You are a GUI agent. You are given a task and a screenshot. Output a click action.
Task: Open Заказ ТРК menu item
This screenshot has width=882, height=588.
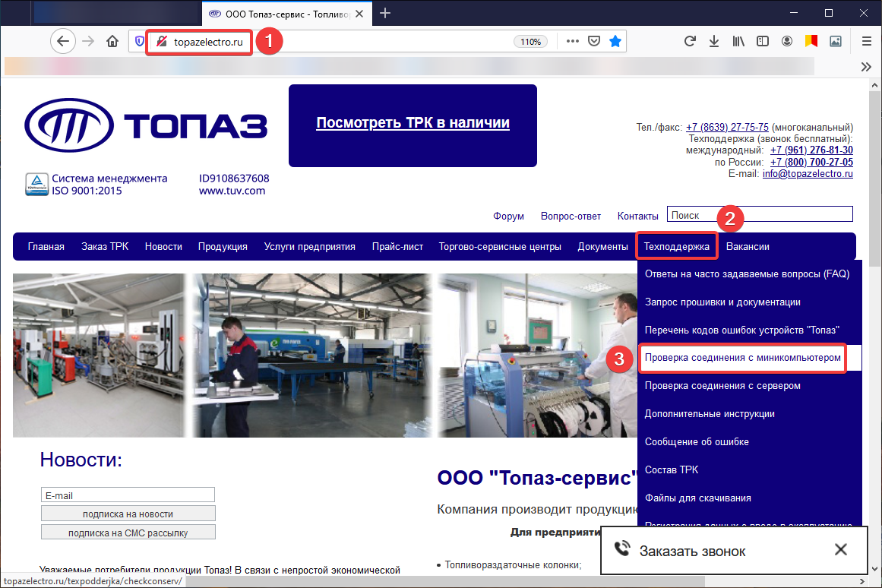click(x=105, y=246)
